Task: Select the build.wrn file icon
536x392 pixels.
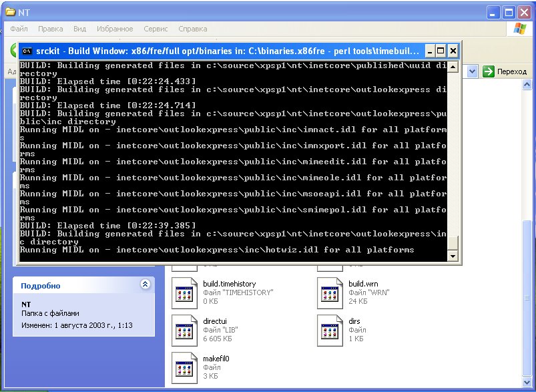Action: [330, 293]
